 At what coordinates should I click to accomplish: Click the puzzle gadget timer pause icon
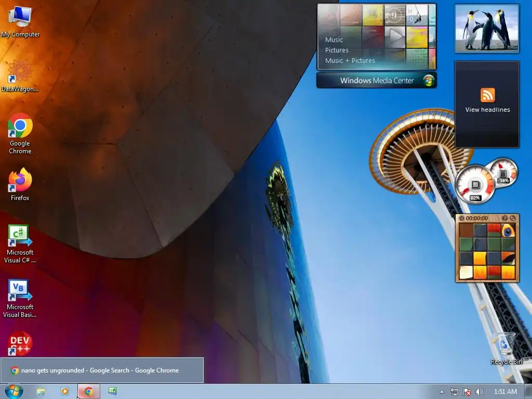point(461,219)
